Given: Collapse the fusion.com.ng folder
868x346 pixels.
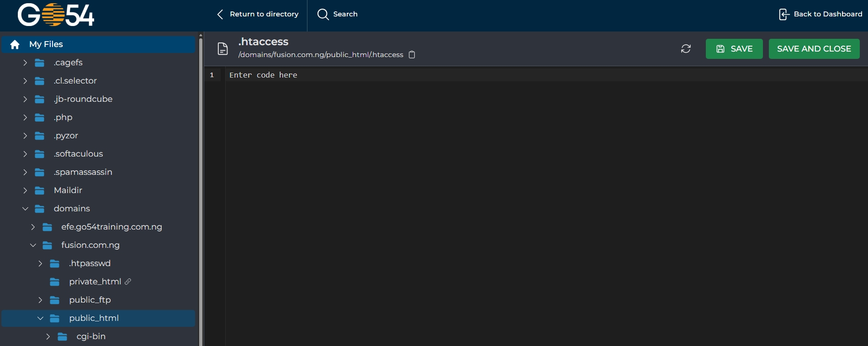Looking at the screenshot, I should 33,245.
